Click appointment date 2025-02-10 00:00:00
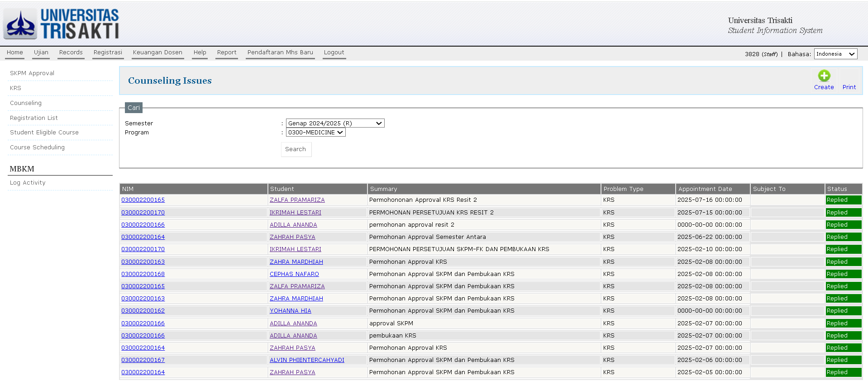This screenshot has height=385, width=868. pos(710,249)
